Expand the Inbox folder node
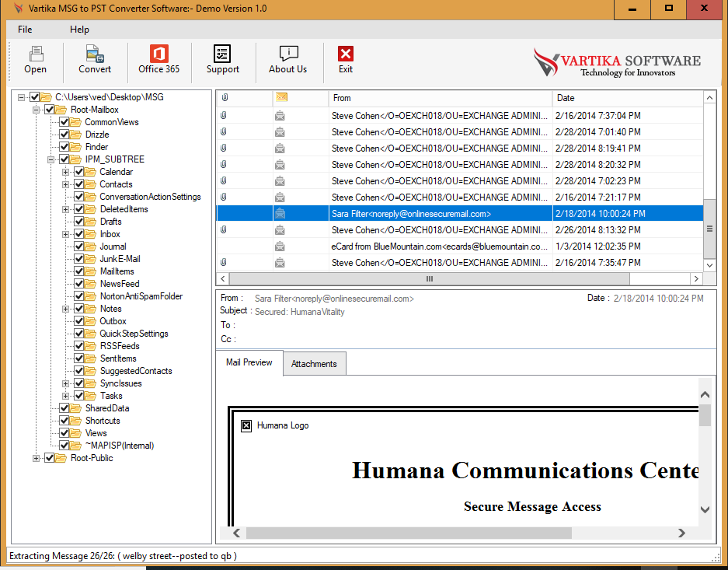728x570 pixels. point(66,235)
